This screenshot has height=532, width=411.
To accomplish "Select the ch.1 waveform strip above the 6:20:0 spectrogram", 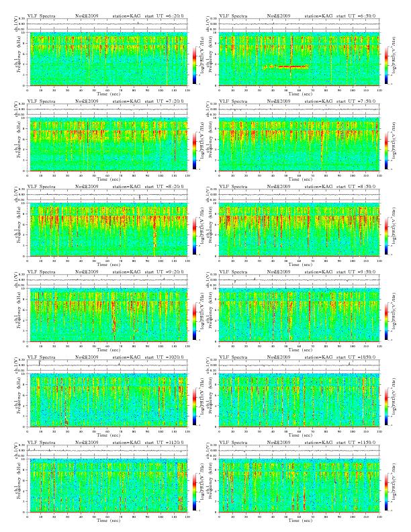I will [x=107, y=24].
